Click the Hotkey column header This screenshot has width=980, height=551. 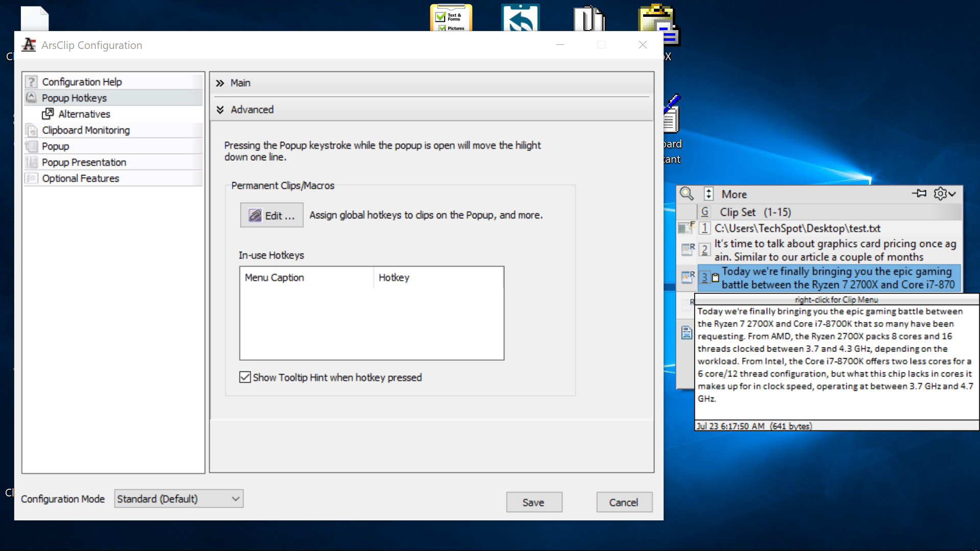(394, 278)
